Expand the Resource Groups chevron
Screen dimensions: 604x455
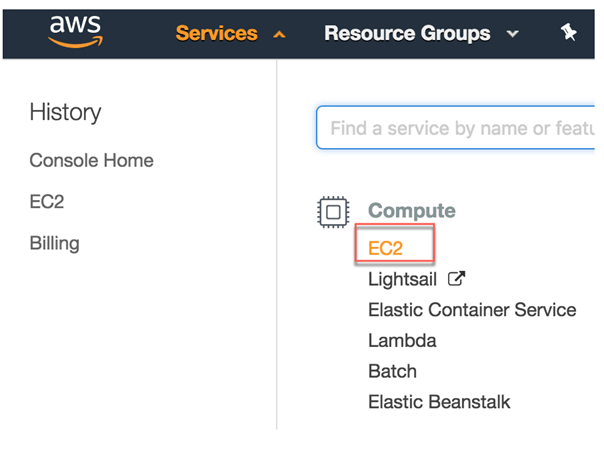pyautogui.click(x=513, y=35)
